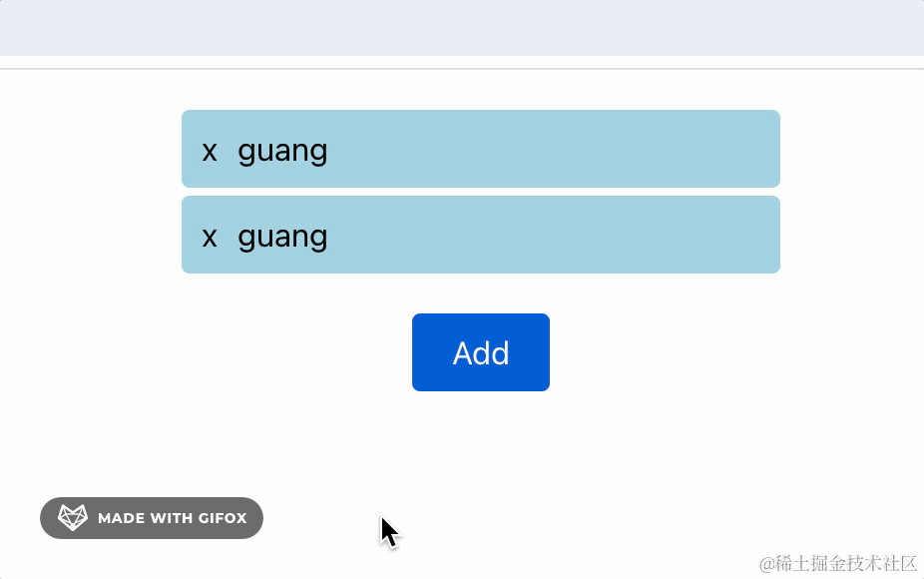Image resolution: width=924 pixels, height=579 pixels.
Task: Click the pale blue header bar at the top
Action: 462,28
